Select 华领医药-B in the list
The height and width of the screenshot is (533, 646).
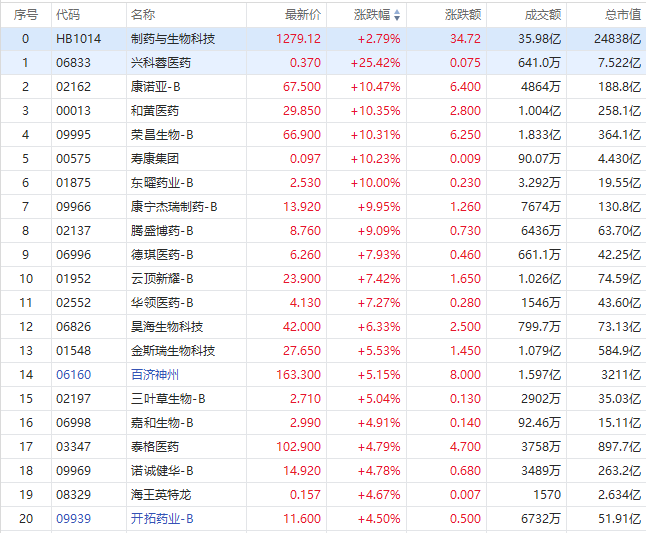point(162,303)
